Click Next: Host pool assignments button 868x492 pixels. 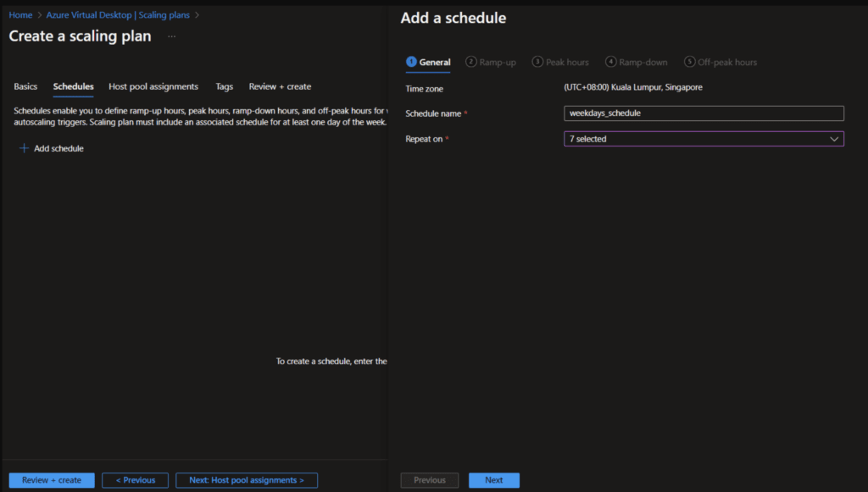[x=247, y=480]
